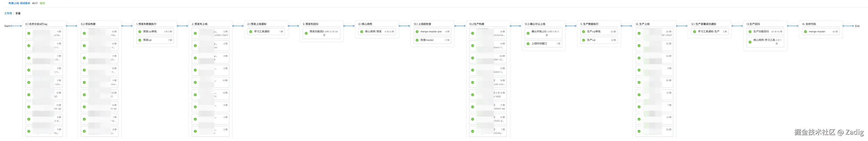Switch to the 工作流 tab
Image resolution: width=868 pixels, height=141 pixels.
pyautogui.click(x=8, y=13)
